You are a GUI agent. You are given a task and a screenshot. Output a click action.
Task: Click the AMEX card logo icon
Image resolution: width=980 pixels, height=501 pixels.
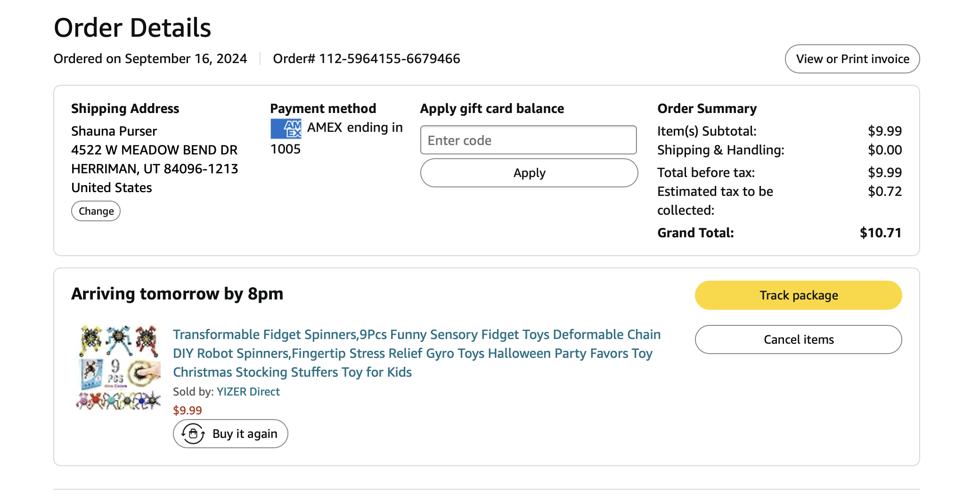(286, 129)
